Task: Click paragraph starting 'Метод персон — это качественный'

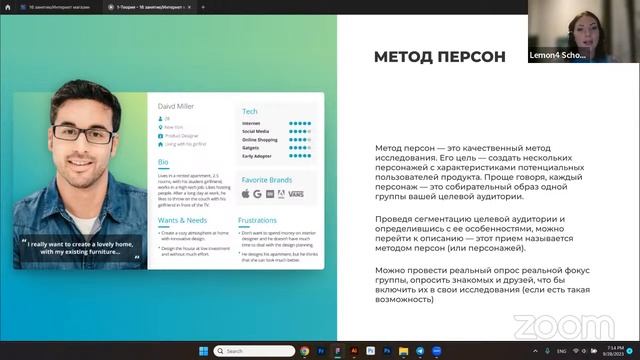Action: point(480,172)
